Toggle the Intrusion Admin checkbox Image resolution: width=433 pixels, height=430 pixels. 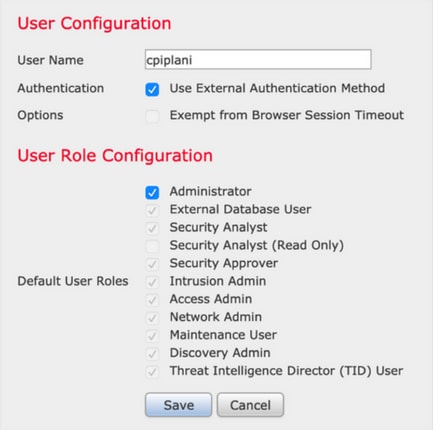point(152,282)
